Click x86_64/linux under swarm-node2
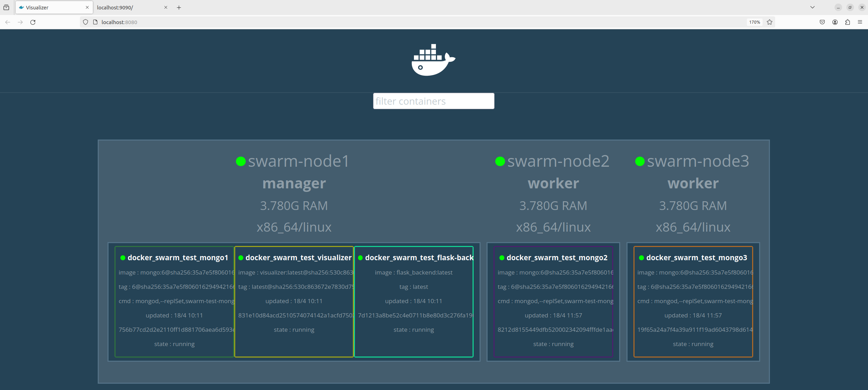This screenshot has height=390, width=868. click(x=553, y=227)
